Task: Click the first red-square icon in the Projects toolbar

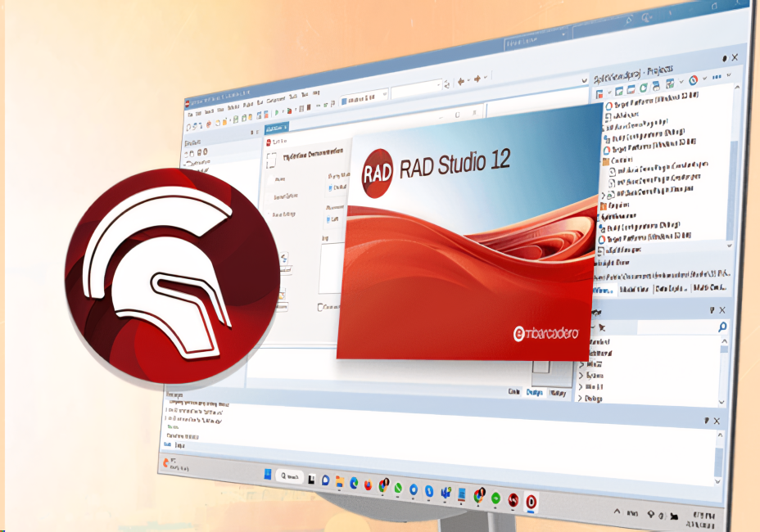Action: (599, 93)
